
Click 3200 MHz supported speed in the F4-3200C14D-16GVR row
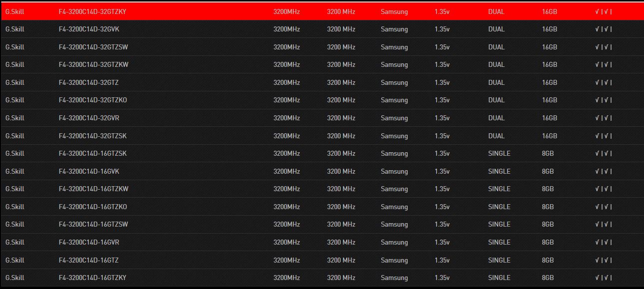(x=341, y=242)
